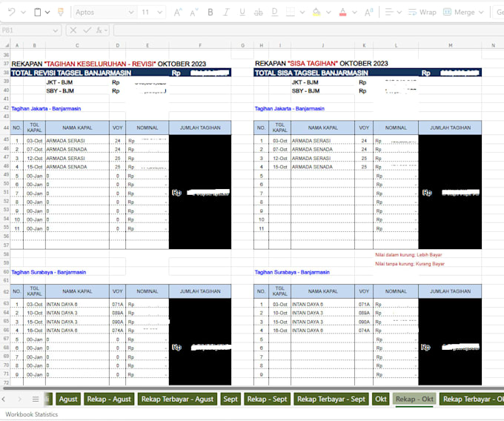Click the text effects A icon
This screenshot has height=421, width=504.
click(368, 12)
